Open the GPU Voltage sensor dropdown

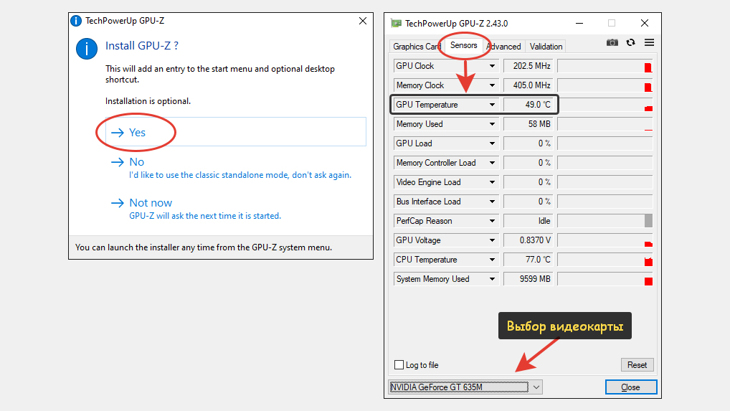click(492, 240)
